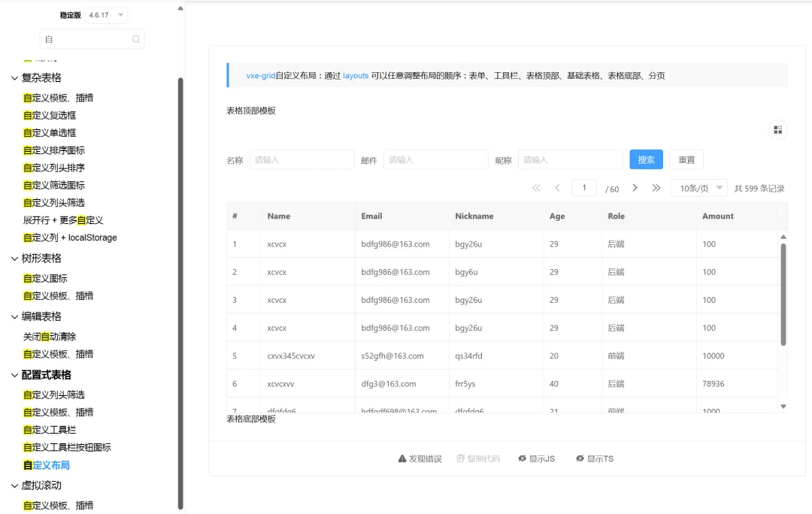Screen dimensions: 812x514
Task: Click the table's vertical scrollbar thumb
Action: click(x=783, y=293)
